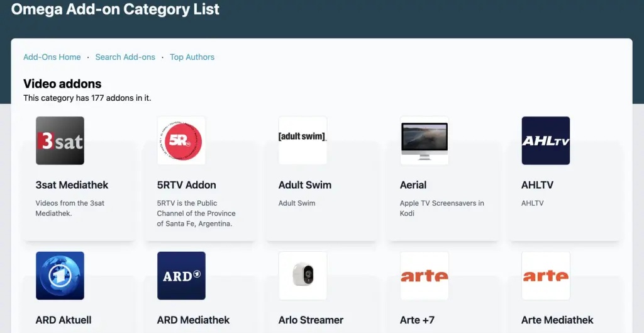The width and height of the screenshot is (644, 333).
Task: Open the Search Add-ons link
Action: point(125,57)
